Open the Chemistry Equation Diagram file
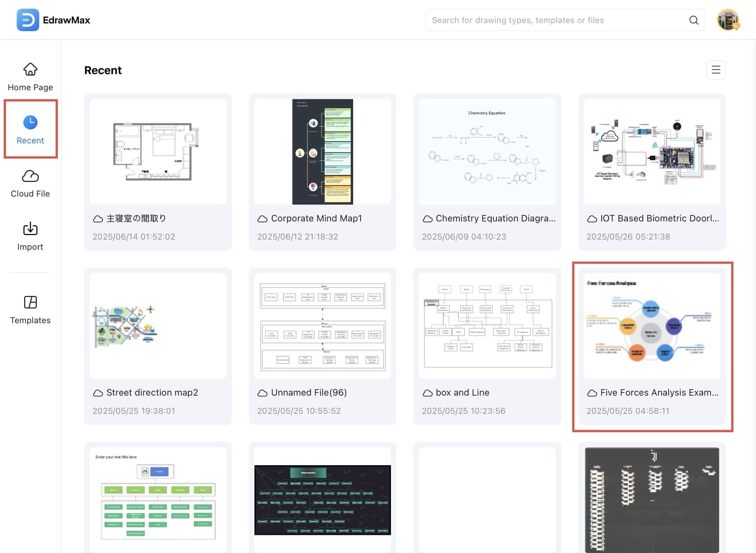Image resolution: width=756 pixels, height=553 pixels. tap(487, 152)
